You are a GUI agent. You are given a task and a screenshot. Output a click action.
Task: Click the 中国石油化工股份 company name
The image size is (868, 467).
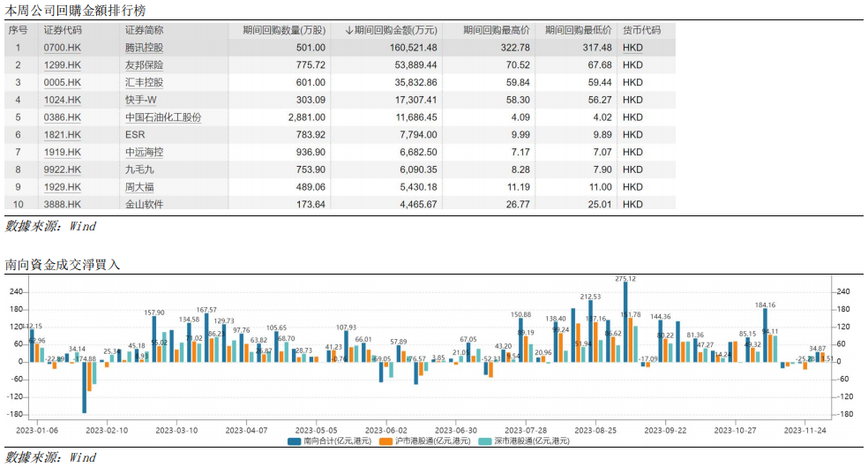coord(162,117)
